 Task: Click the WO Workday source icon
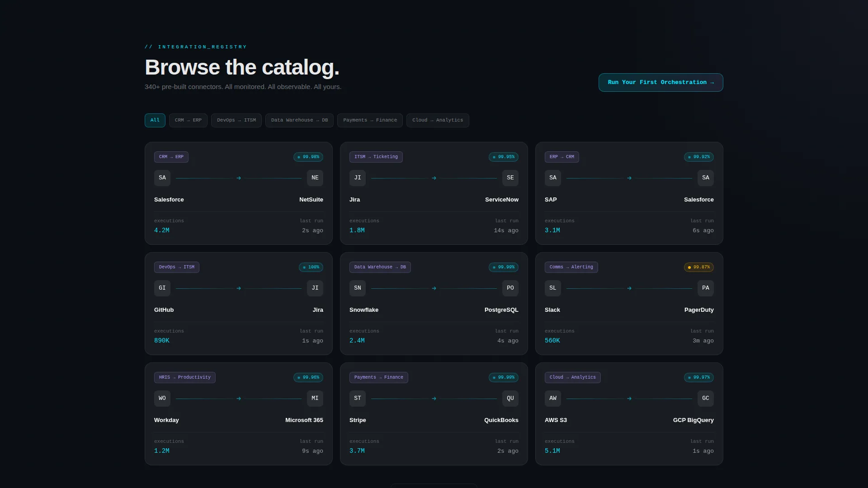click(x=162, y=399)
